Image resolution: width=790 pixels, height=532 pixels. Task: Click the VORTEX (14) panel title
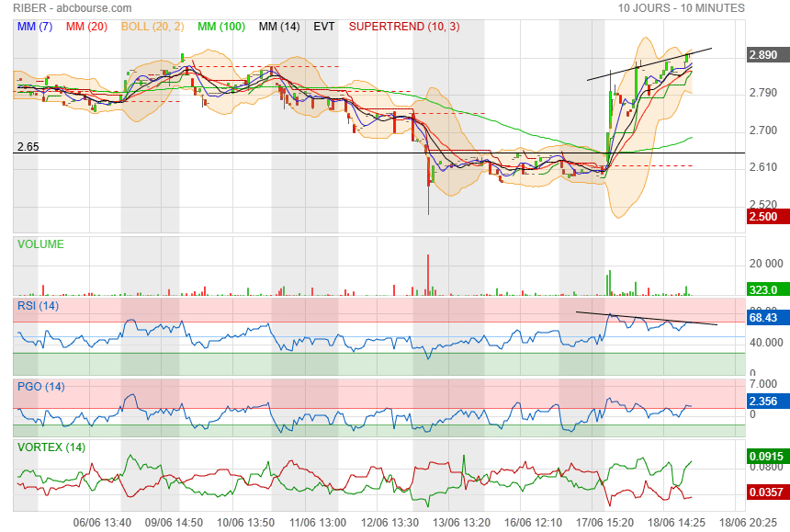[x=51, y=447]
